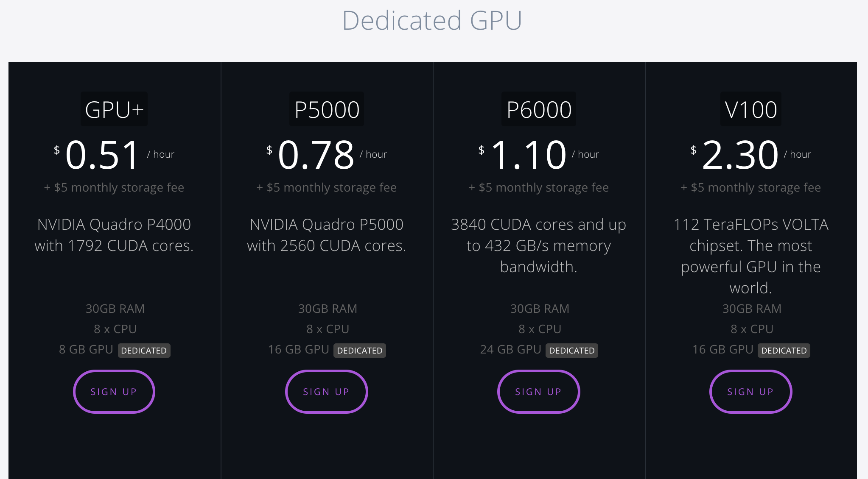Click the 0.78 per hour price

coord(316,155)
